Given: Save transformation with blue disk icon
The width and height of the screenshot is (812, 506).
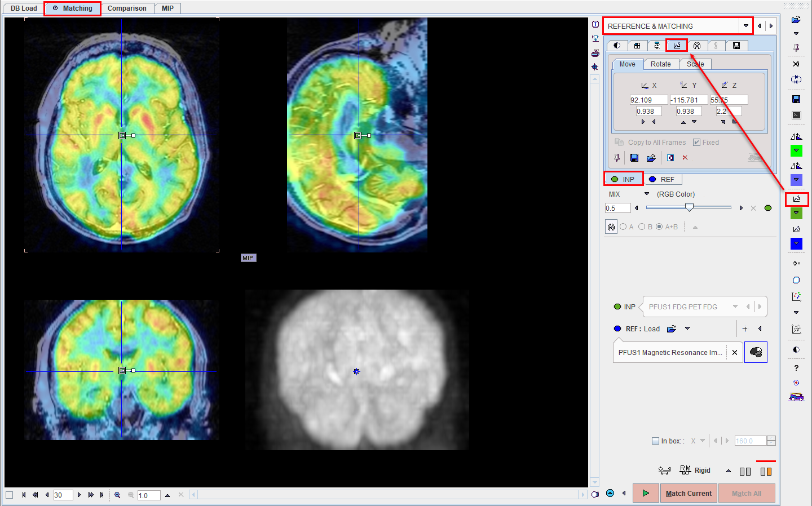Looking at the screenshot, I should 634,158.
